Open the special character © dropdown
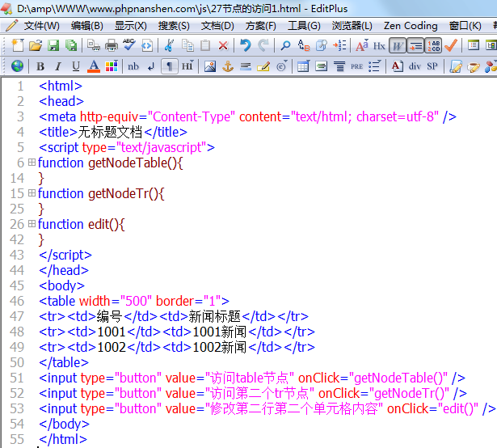This screenshot has width=497, height=448. (281, 66)
